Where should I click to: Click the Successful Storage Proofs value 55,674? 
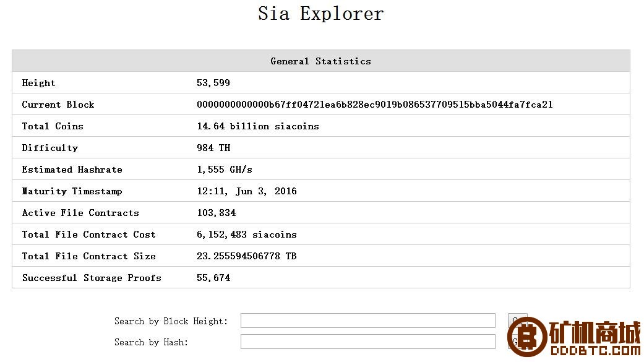coord(213,278)
